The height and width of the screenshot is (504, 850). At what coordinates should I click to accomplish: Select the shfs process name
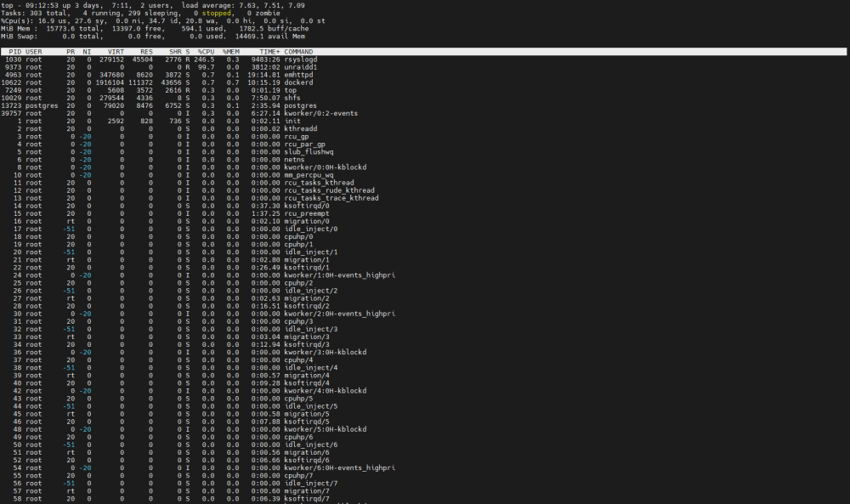pyautogui.click(x=292, y=98)
